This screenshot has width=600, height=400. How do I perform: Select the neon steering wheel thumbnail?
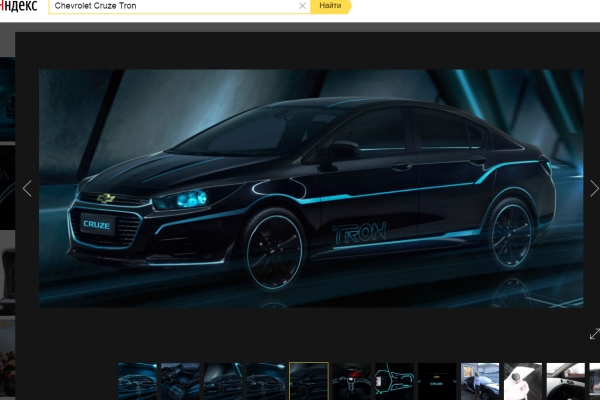tap(395, 381)
